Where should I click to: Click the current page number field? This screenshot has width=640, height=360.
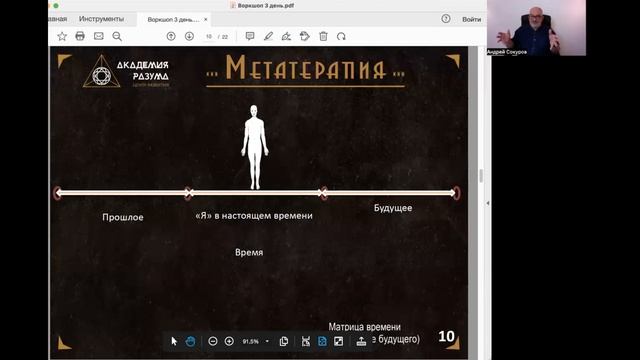(x=209, y=37)
